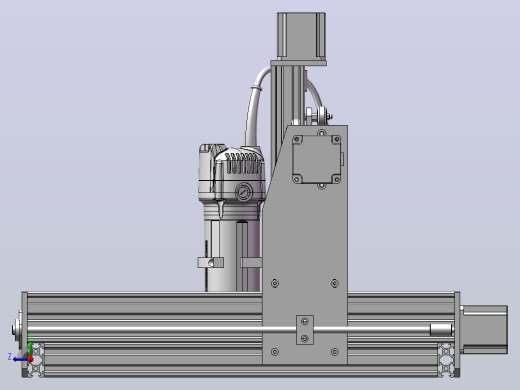Select the left extrusion end profile
The height and width of the screenshot is (390, 520).
pos(36,360)
